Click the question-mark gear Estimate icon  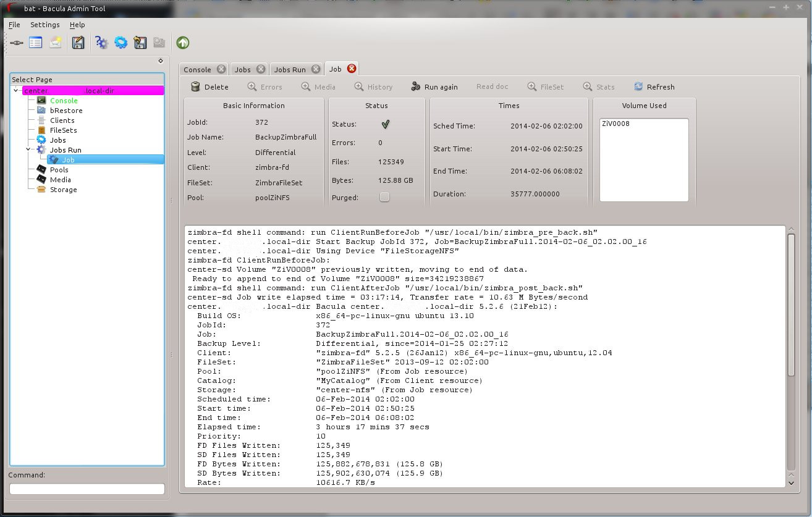101,43
